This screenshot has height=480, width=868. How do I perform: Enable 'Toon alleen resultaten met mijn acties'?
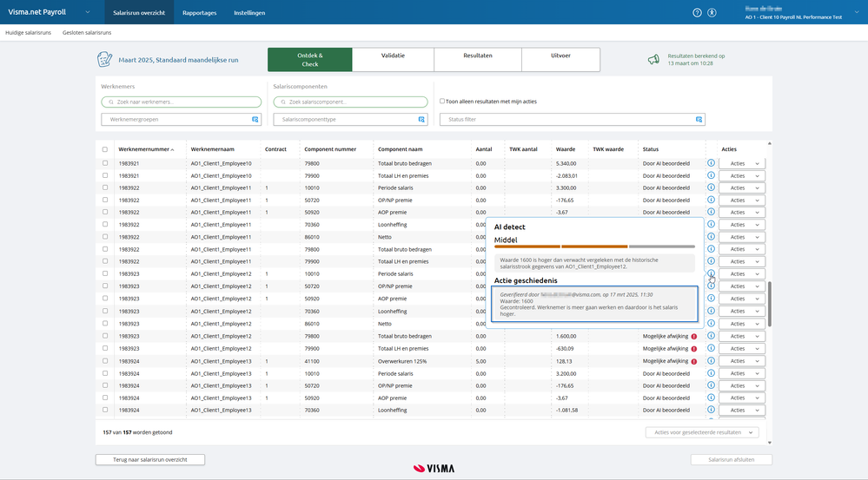[x=441, y=102]
